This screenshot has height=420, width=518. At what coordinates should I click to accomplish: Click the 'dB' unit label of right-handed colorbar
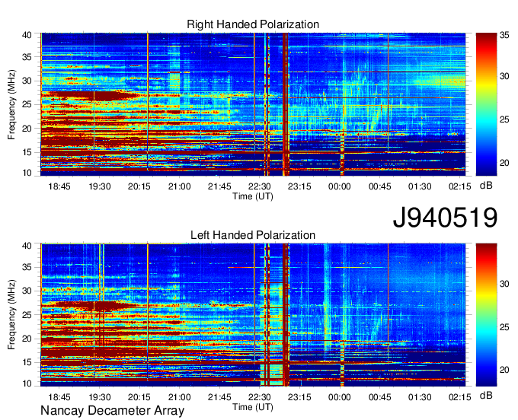(x=486, y=186)
